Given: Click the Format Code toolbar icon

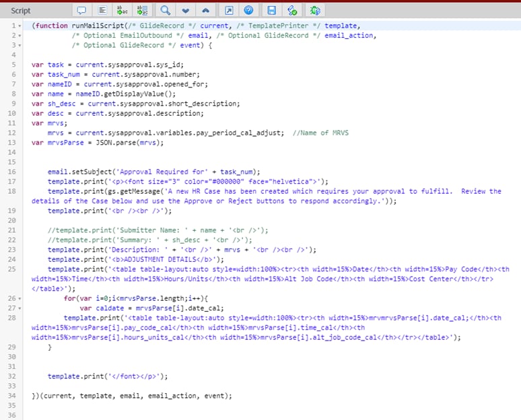Looking at the screenshot, I should (x=102, y=10).
